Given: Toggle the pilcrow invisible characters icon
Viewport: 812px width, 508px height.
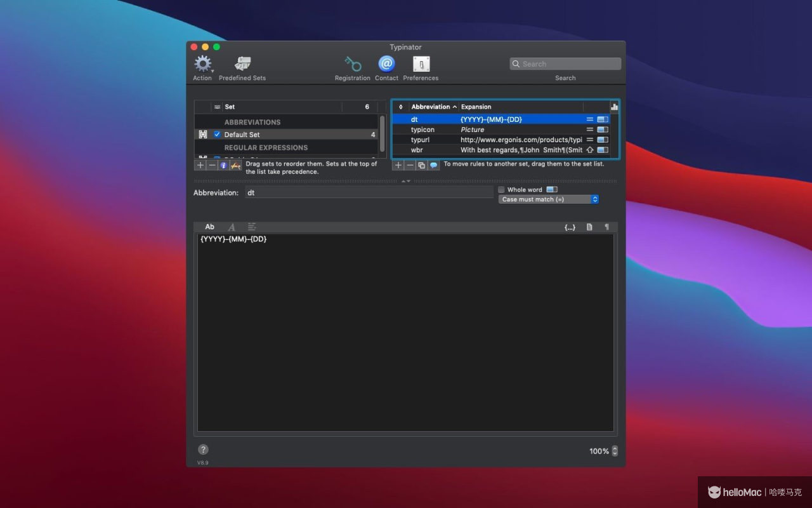Looking at the screenshot, I should click(606, 227).
